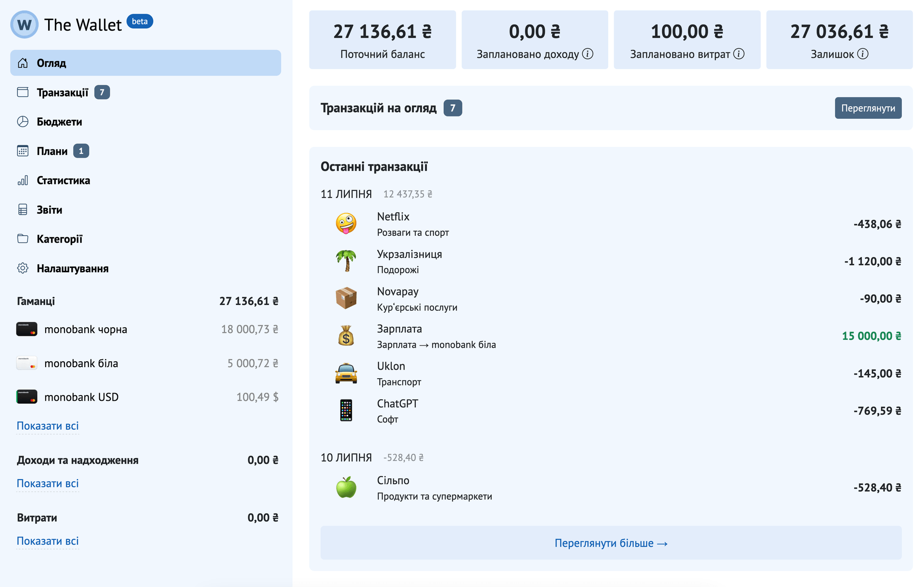The image size is (924, 587).
Task: Click the taxi icon for Uklon
Action: (346, 373)
